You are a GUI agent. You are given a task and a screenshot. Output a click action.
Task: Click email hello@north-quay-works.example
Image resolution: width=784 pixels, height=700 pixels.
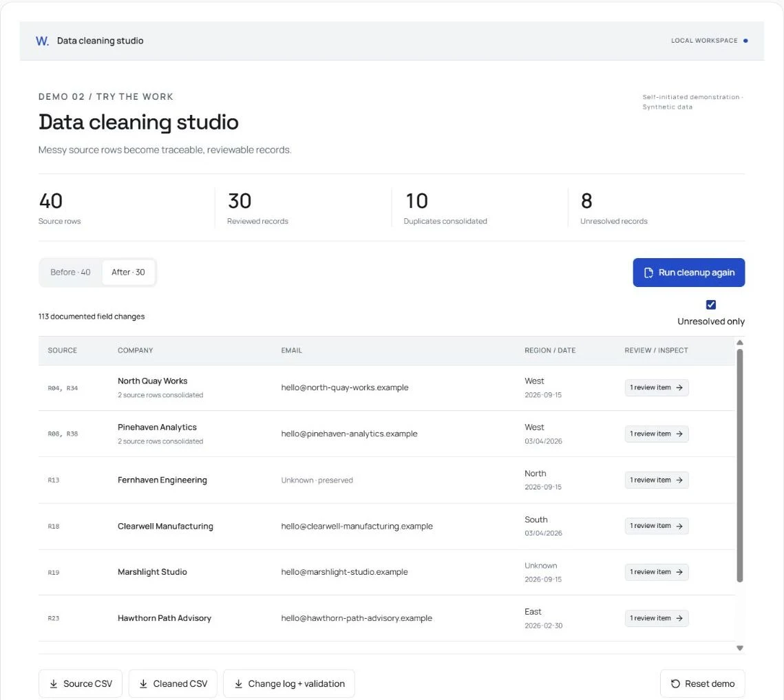click(344, 388)
